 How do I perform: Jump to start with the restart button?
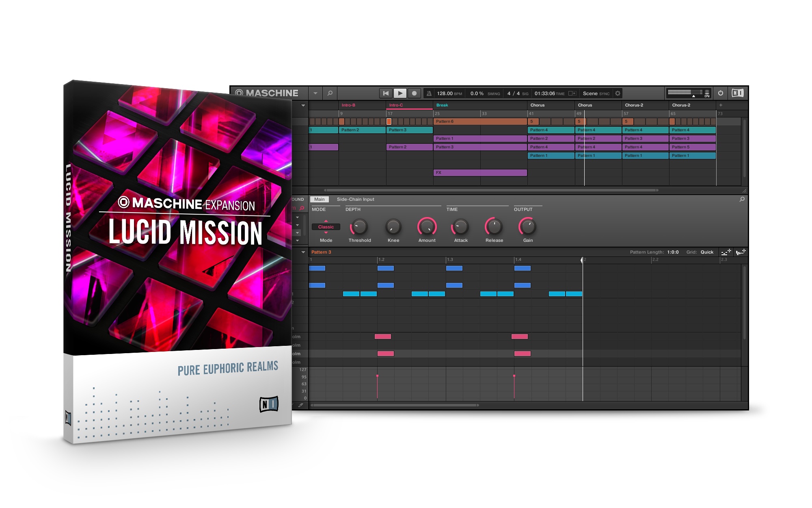point(386,93)
